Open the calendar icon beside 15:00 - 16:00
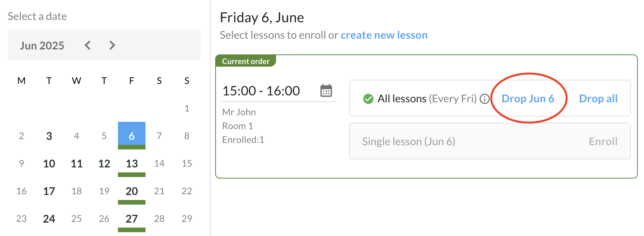 [x=326, y=91]
